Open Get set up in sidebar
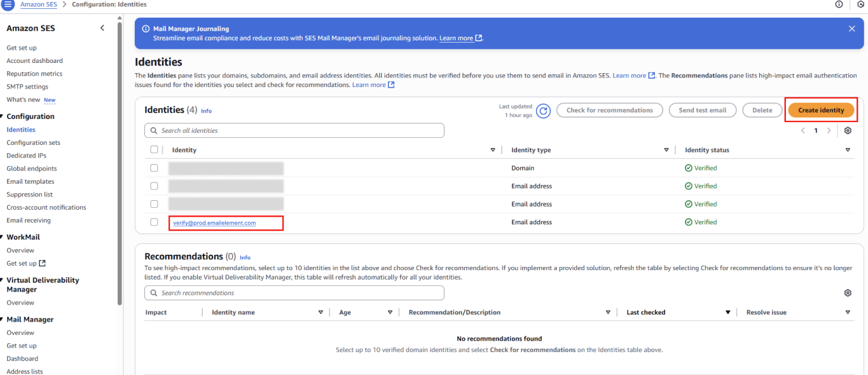This screenshot has width=868, height=375. point(22,48)
